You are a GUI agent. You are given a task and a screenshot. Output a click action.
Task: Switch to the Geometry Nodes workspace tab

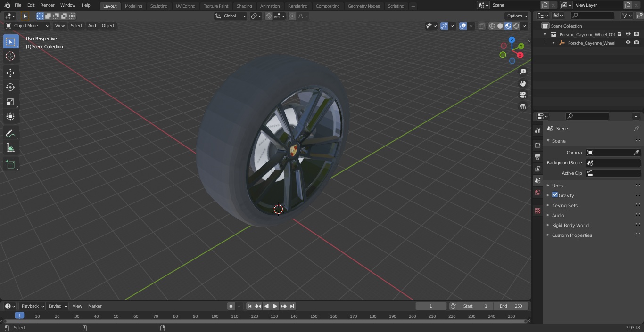(363, 6)
